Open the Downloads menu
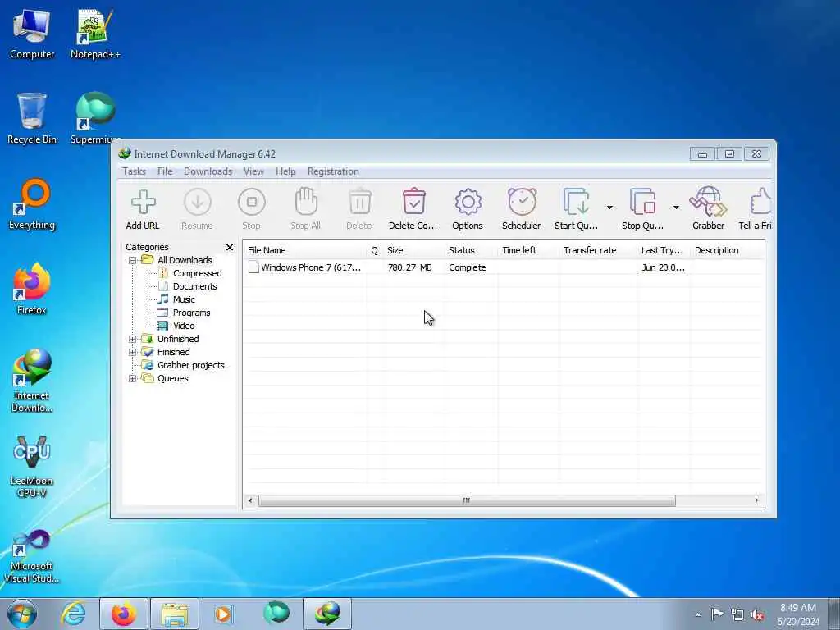This screenshot has height=630, width=840. tap(208, 171)
